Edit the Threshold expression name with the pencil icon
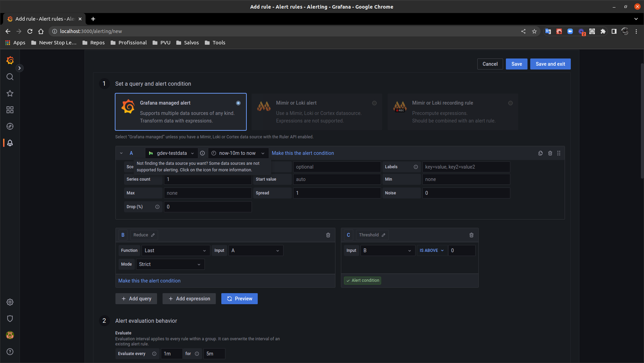This screenshot has height=363, width=644. (x=384, y=235)
